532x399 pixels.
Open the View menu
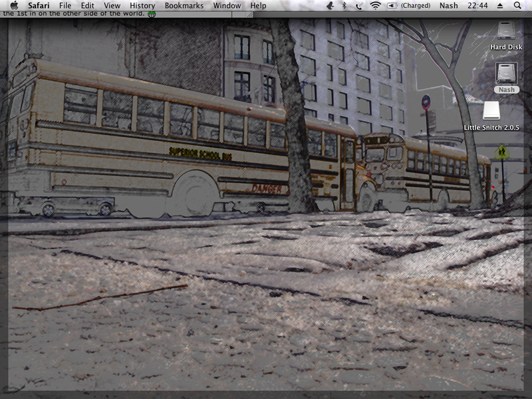pos(112,5)
